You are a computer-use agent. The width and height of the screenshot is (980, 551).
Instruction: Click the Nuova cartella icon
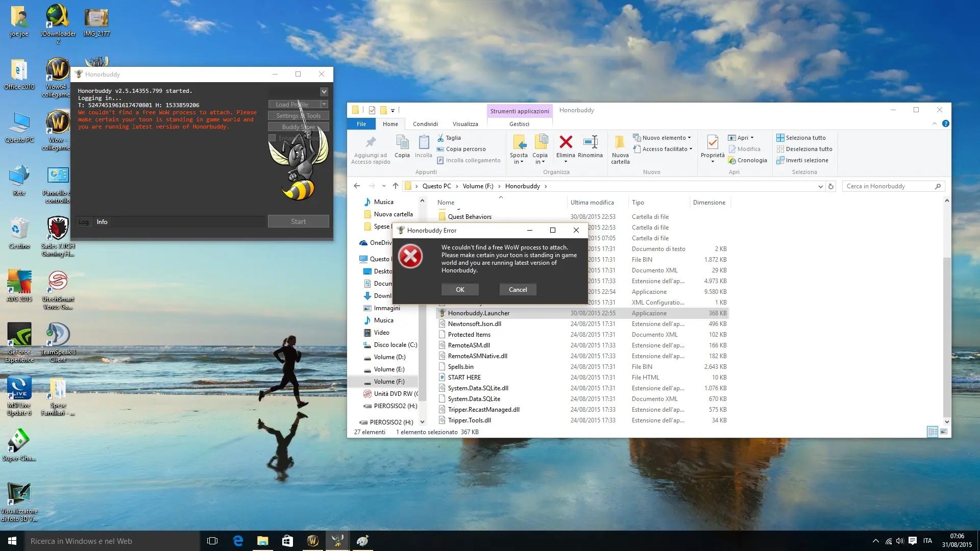tap(620, 142)
